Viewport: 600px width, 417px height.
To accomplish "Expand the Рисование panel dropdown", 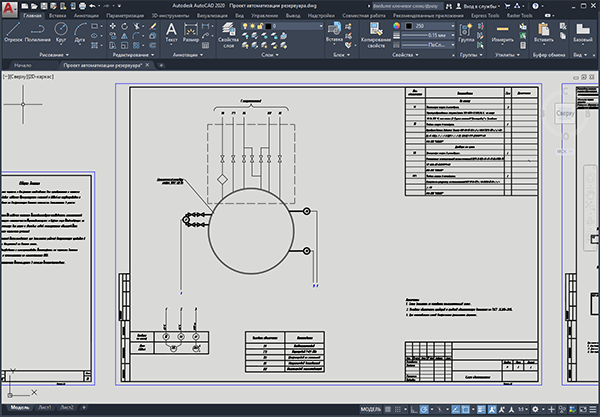I will click(x=54, y=55).
